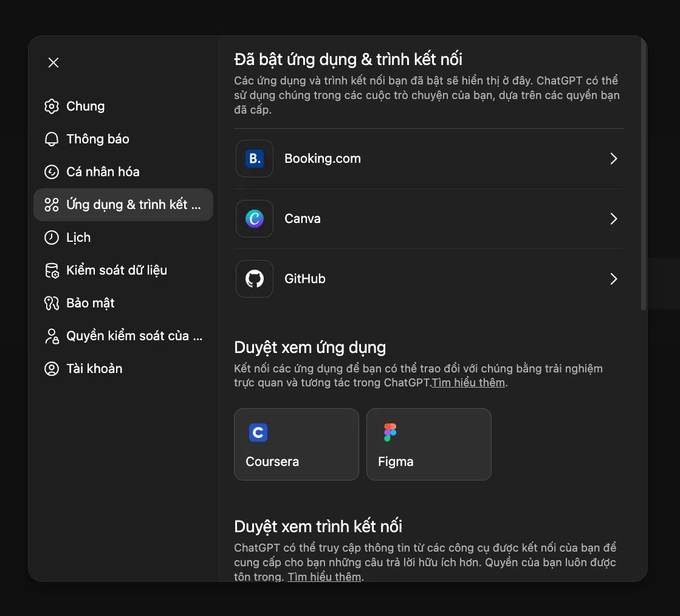
Task: Click the Booking.com logo icon
Action: 255,159
